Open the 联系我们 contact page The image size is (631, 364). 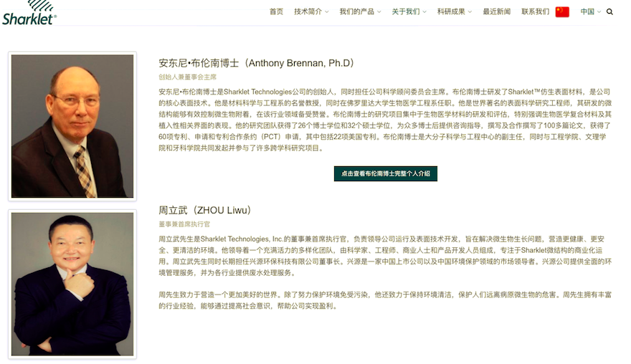[535, 11]
